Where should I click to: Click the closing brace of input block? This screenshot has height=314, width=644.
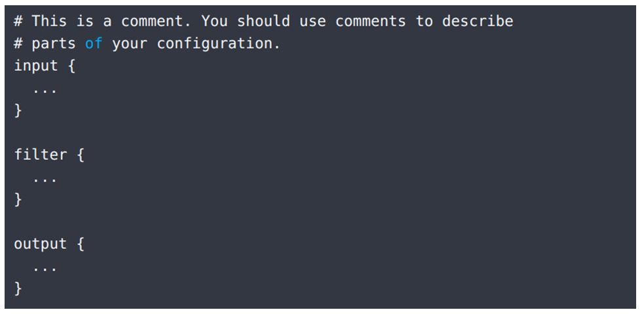(18, 111)
